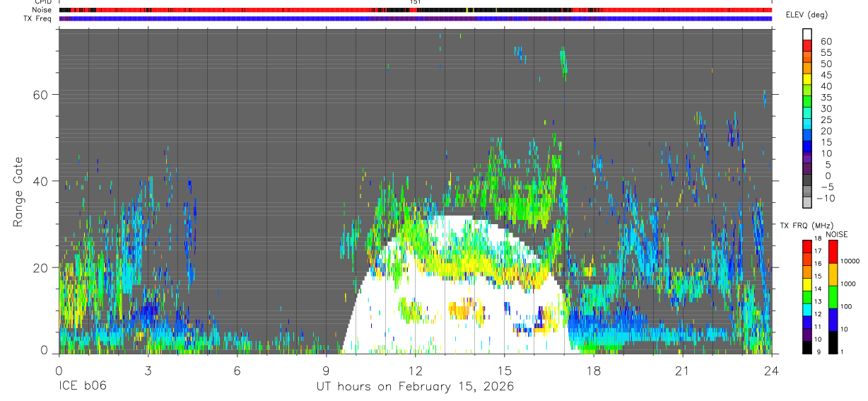Click the '10000' label on the NOISE colorbar
This screenshot has width=868, height=401.
[850, 261]
